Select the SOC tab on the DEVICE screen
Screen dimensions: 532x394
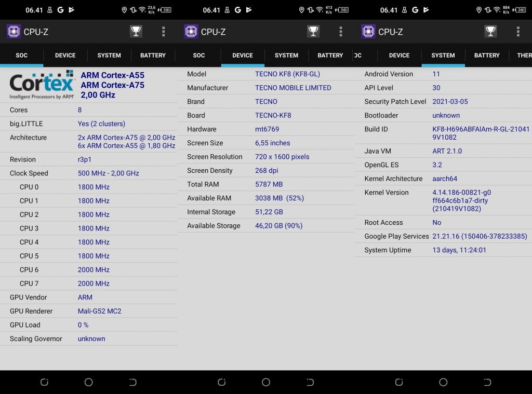coord(199,55)
